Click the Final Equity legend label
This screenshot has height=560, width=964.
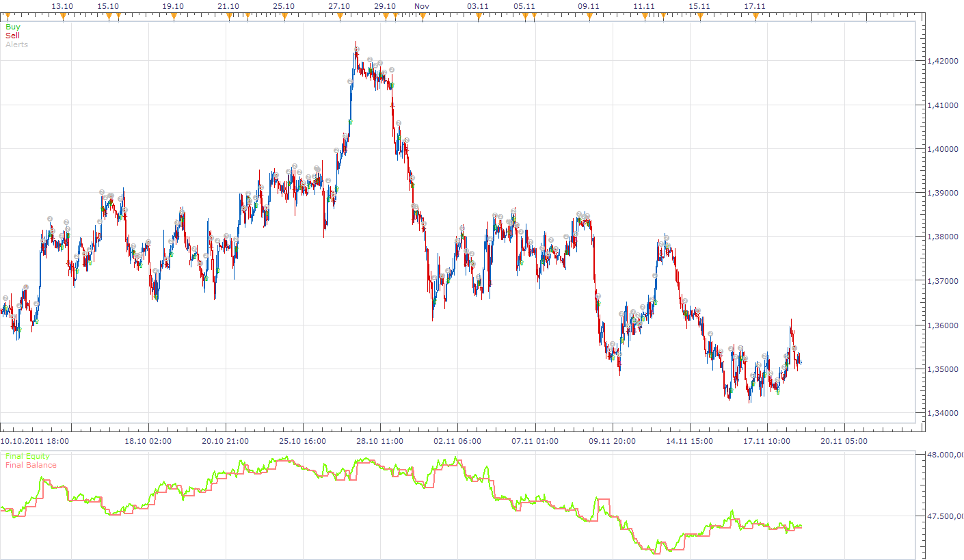pos(27,456)
